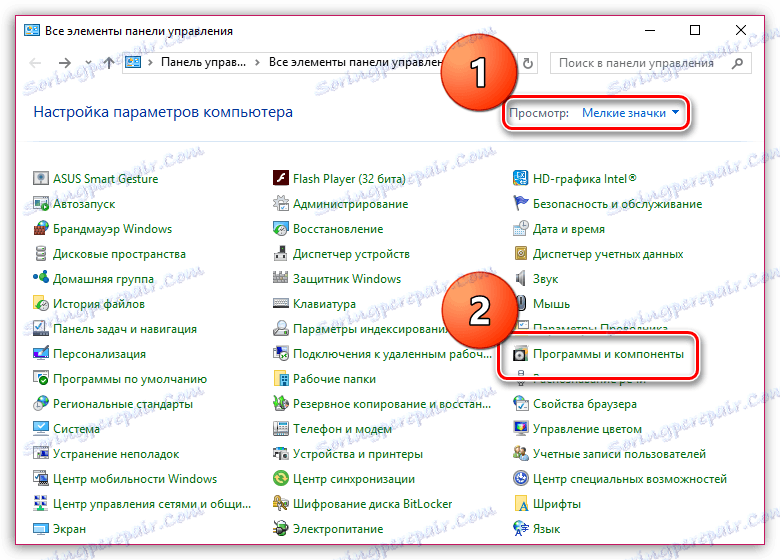This screenshot has height=560, width=780.
Task: Click the Клавиатура keyboard icon
Action: [281, 303]
